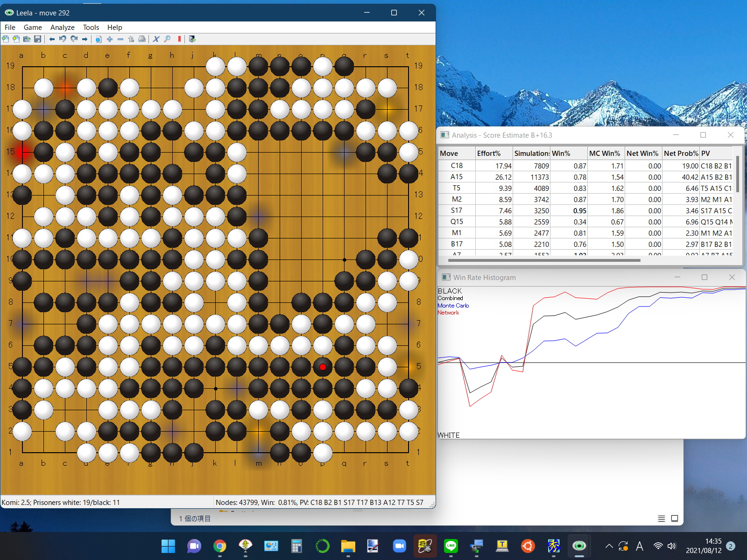Click the Win% column header
The height and width of the screenshot is (560, 747).
click(561, 154)
